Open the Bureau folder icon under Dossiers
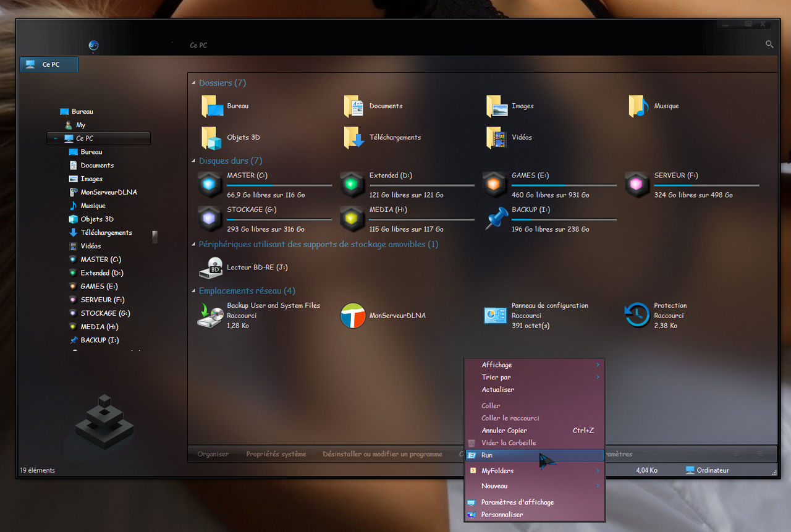Viewport: 791px width, 532px height. (x=212, y=106)
